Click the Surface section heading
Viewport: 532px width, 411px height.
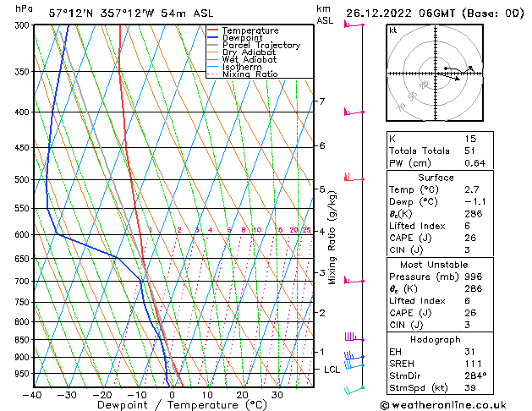[436, 178]
